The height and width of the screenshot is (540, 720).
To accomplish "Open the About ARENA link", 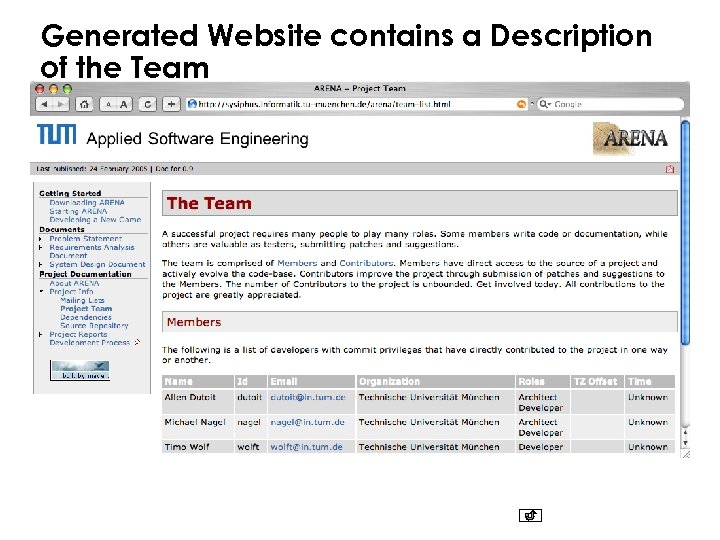I will click(74, 283).
